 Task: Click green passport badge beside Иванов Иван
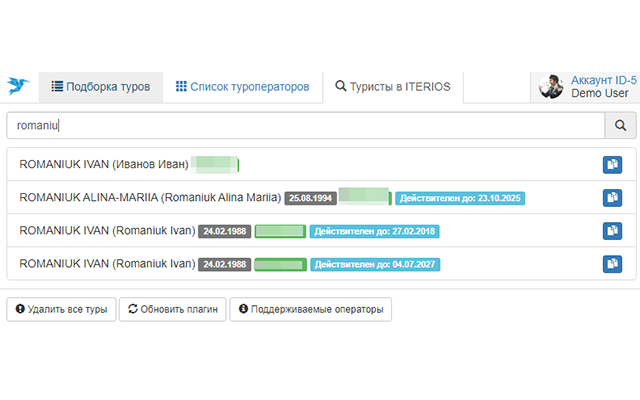[215, 165]
